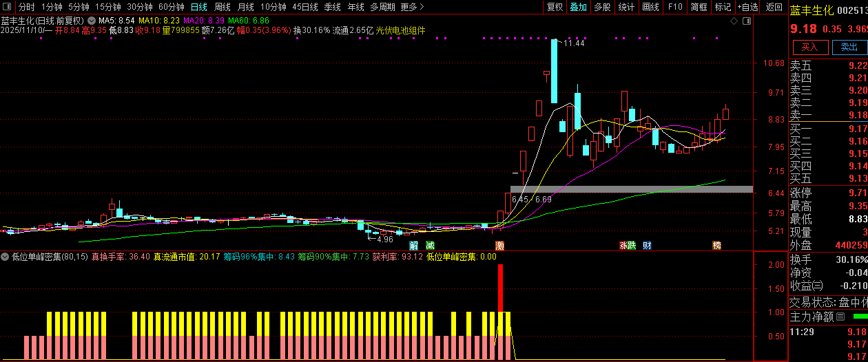868x362 pixels.
Task: Toggle the left side panel icon
Action: pyautogui.click(x=8, y=7)
